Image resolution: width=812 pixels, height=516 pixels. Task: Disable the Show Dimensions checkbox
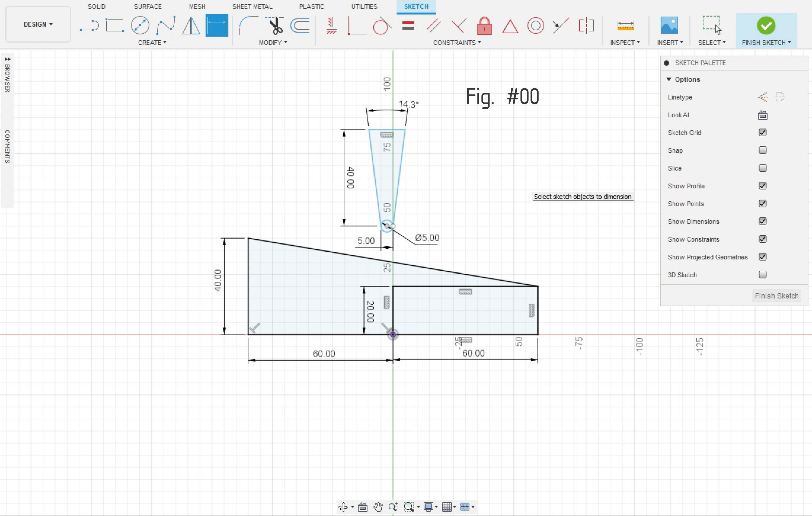tap(763, 221)
